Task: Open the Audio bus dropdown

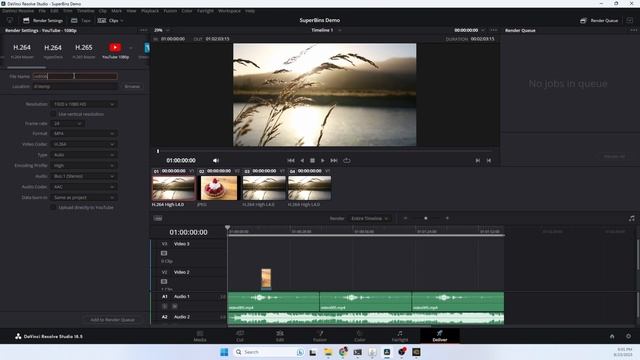Action: 84,176
